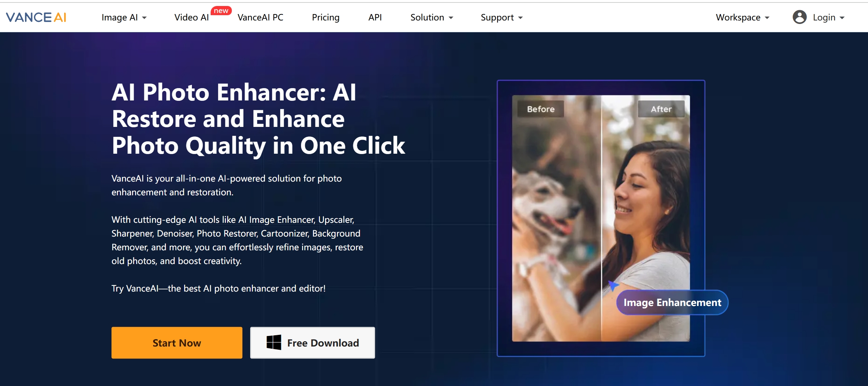Open the API page
Screen dimensions: 868x386
pyautogui.click(x=375, y=17)
